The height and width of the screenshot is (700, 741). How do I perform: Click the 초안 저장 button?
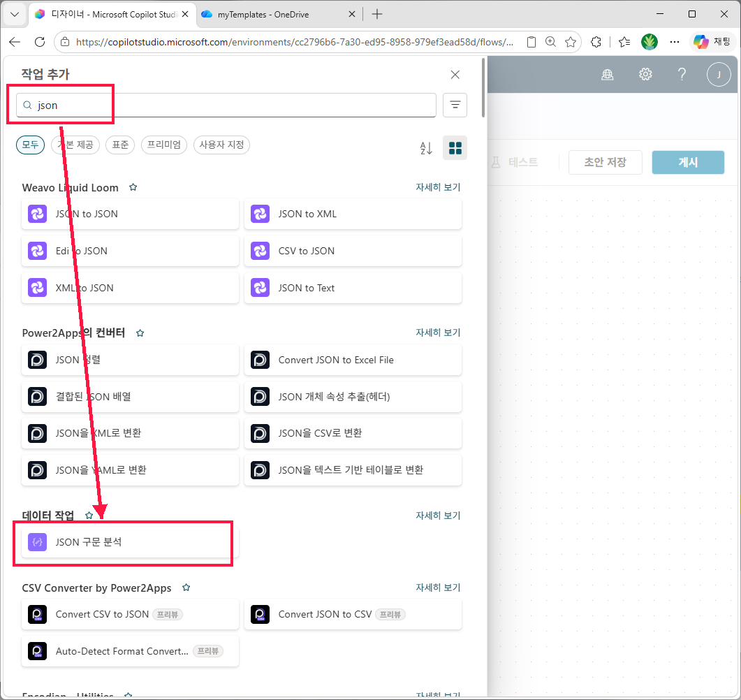[605, 162]
